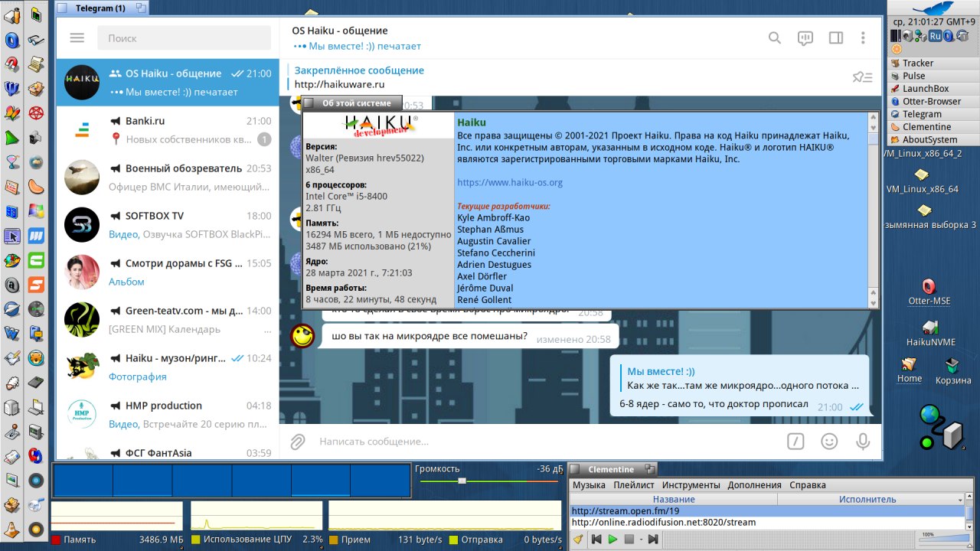Switch to Pulse in the Deskbar
Image resolution: width=980 pixels, height=551 pixels.
(x=933, y=76)
